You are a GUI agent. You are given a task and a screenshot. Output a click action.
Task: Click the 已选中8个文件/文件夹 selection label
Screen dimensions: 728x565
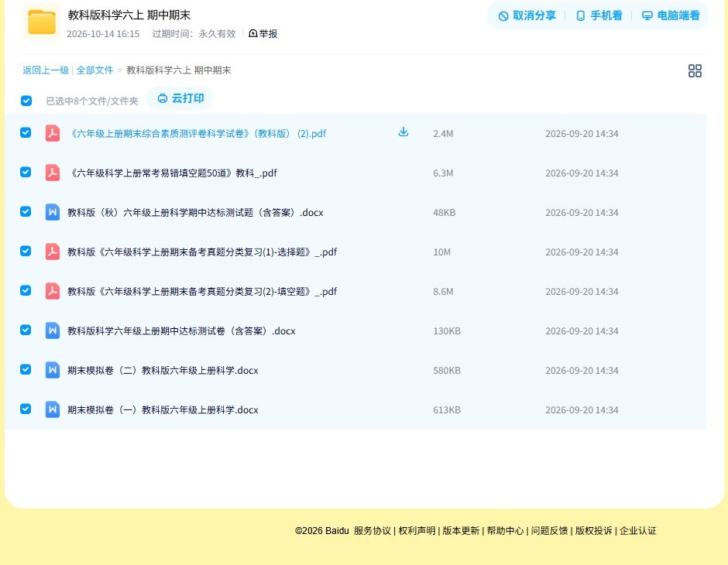click(x=92, y=101)
